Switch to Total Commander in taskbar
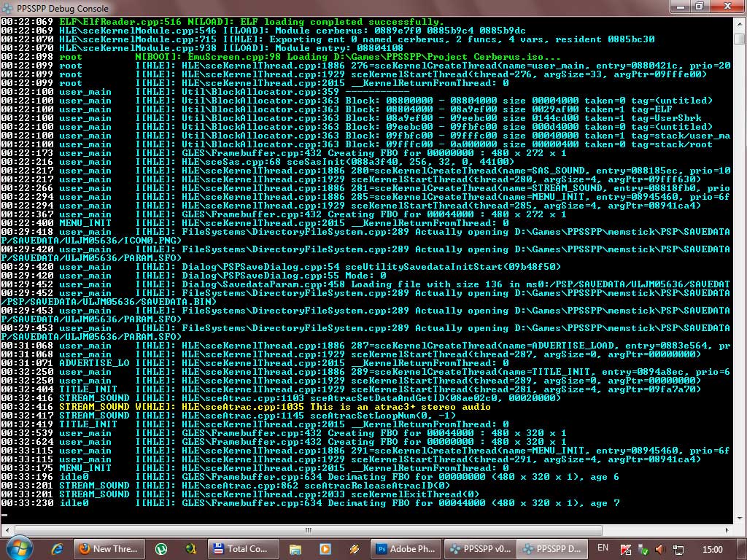The image size is (747, 560). [244, 549]
